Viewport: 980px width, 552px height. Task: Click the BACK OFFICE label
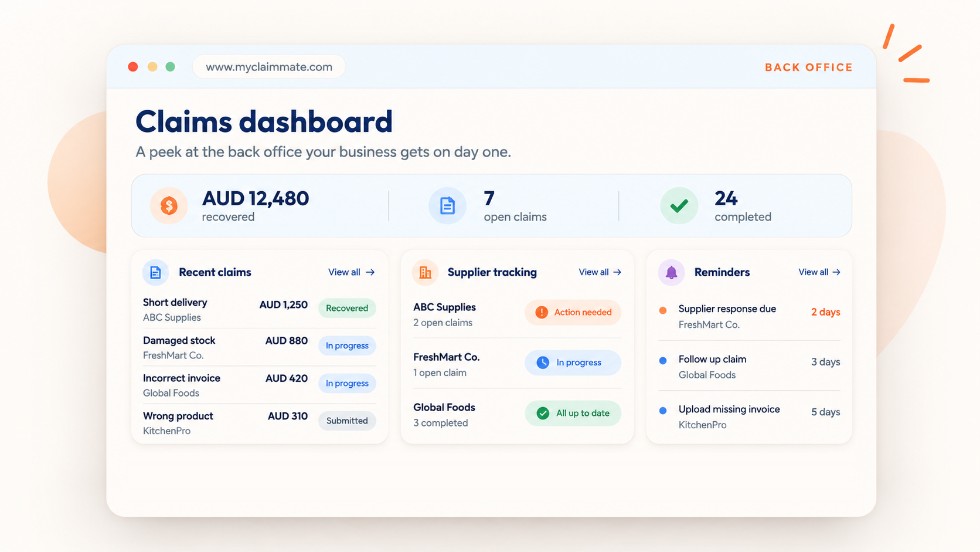coord(809,67)
